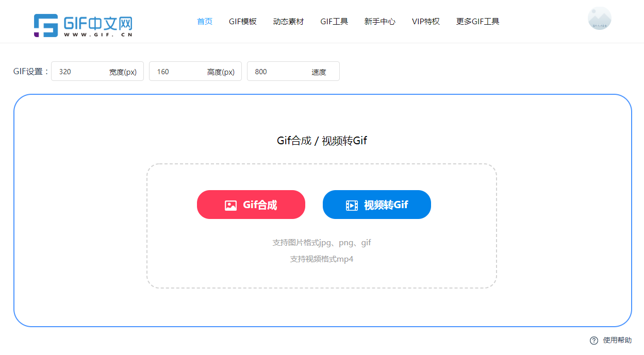Open 更多GIF工具 navigation item

pyautogui.click(x=477, y=21)
